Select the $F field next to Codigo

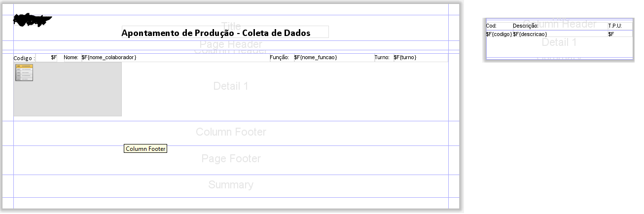point(48,58)
